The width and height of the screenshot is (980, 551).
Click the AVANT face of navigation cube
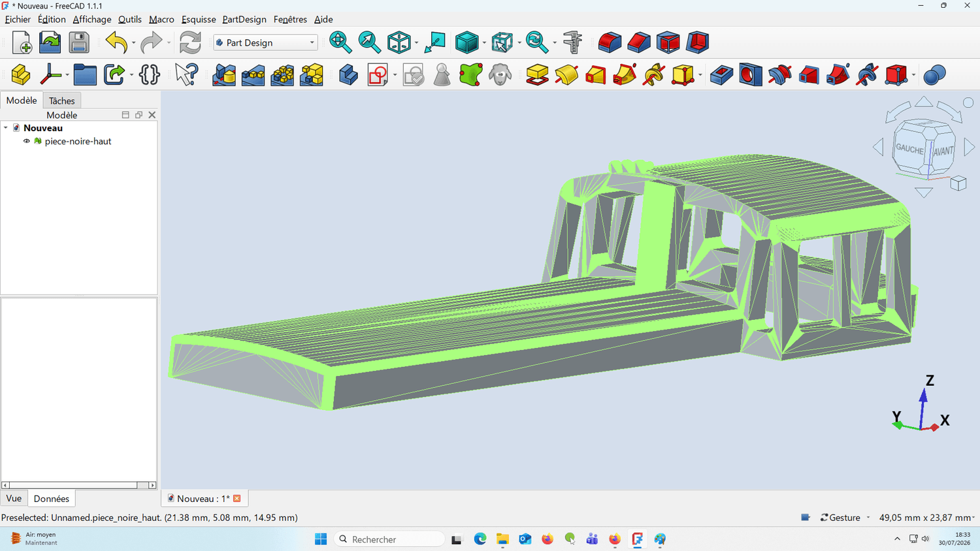943,151
